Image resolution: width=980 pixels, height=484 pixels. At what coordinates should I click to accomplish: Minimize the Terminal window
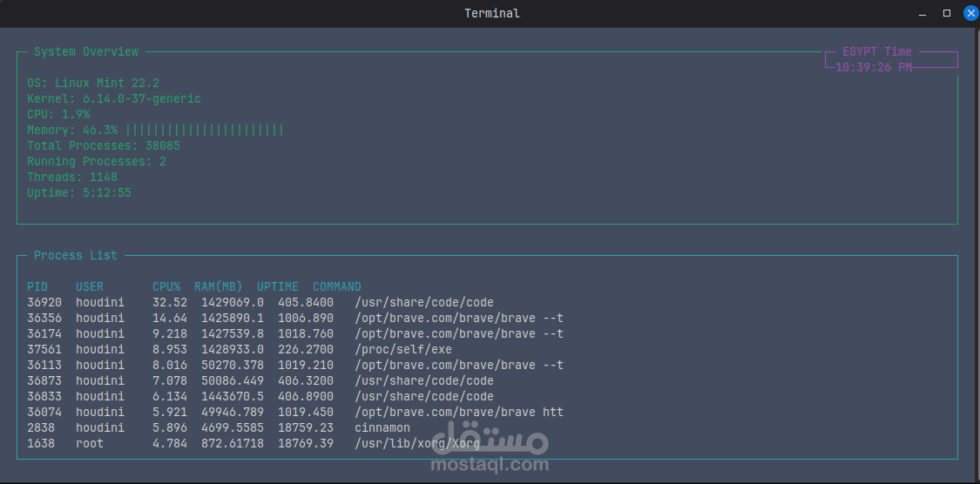tap(923, 13)
